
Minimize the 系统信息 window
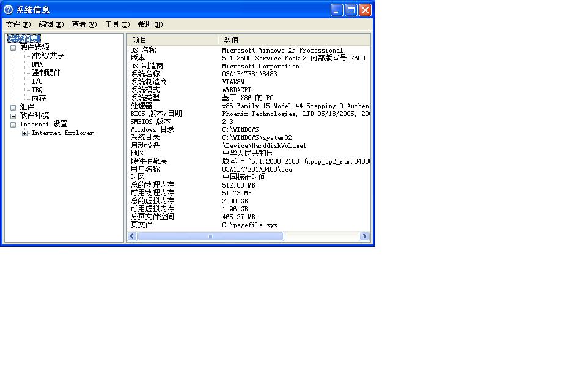(x=337, y=10)
